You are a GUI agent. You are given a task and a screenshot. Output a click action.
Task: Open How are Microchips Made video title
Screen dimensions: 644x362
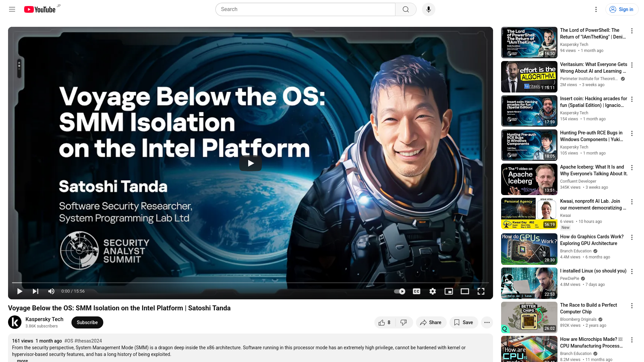pyautogui.click(x=592, y=343)
